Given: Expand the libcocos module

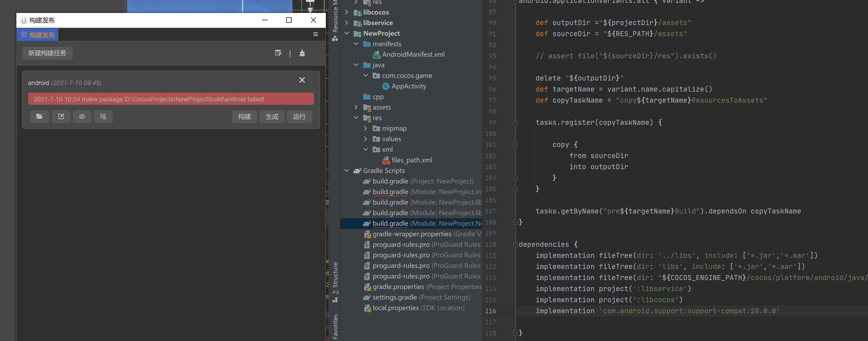Looking at the screenshot, I should point(346,12).
